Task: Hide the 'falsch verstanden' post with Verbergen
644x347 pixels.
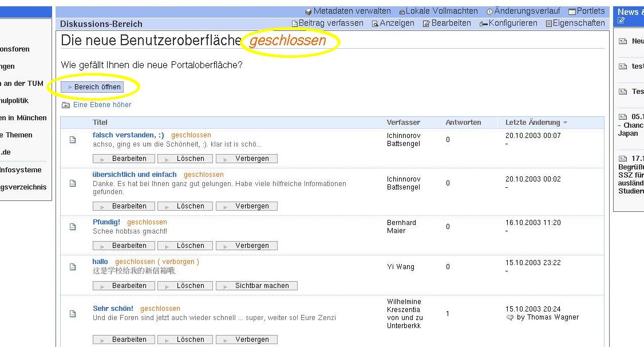Action: 247,159
